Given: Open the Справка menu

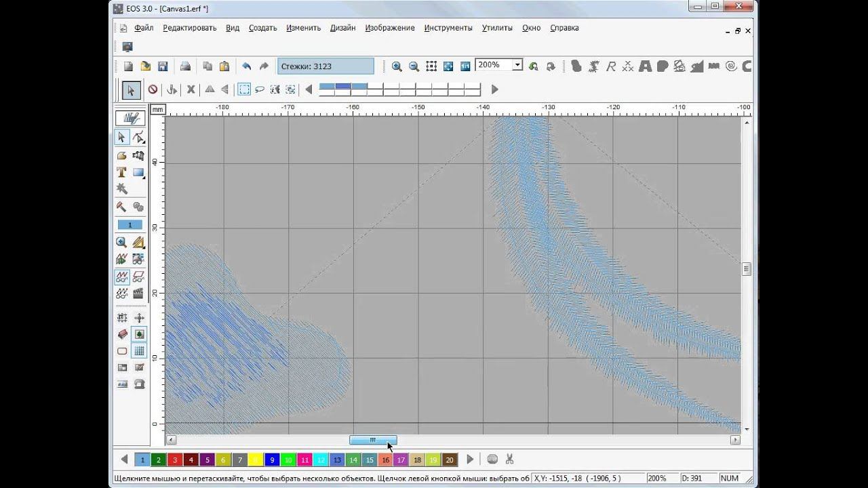Looking at the screenshot, I should [x=564, y=28].
